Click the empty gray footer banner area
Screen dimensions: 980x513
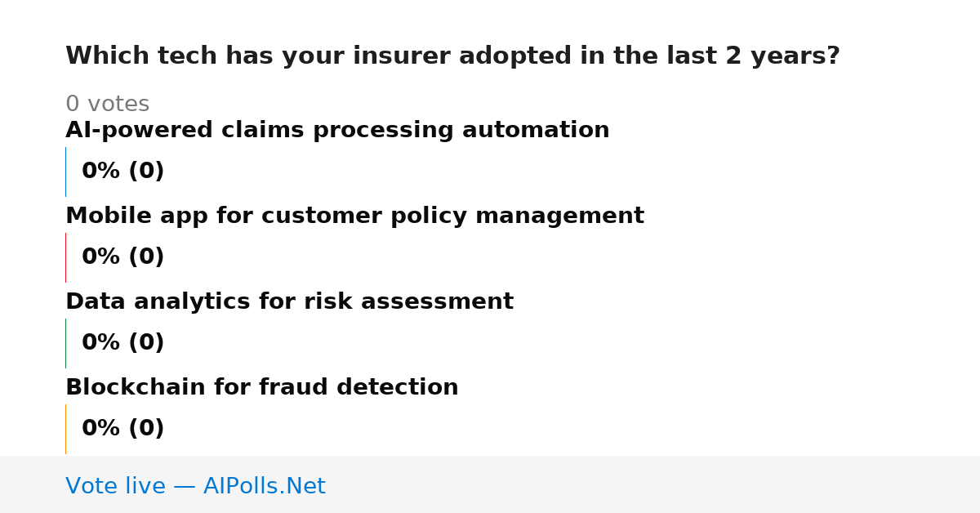click(x=653, y=484)
